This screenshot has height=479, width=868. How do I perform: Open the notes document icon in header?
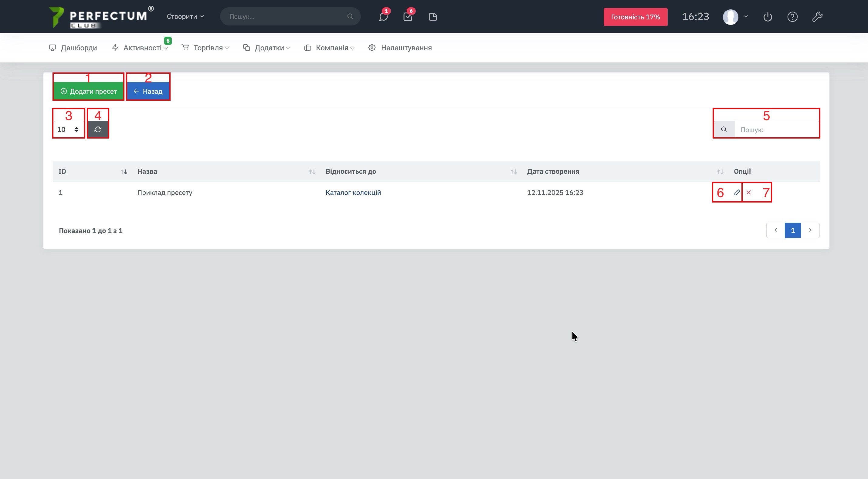[x=433, y=17]
